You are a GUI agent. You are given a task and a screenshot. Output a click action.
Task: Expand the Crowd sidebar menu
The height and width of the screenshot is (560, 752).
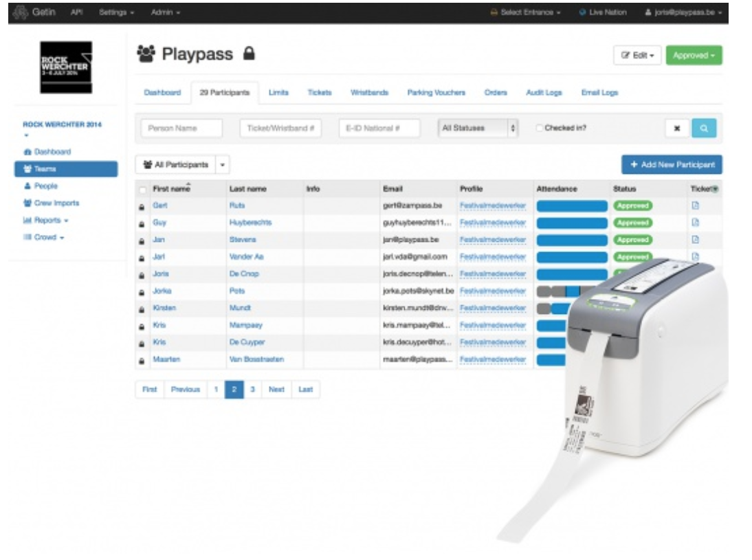point(43,237)
